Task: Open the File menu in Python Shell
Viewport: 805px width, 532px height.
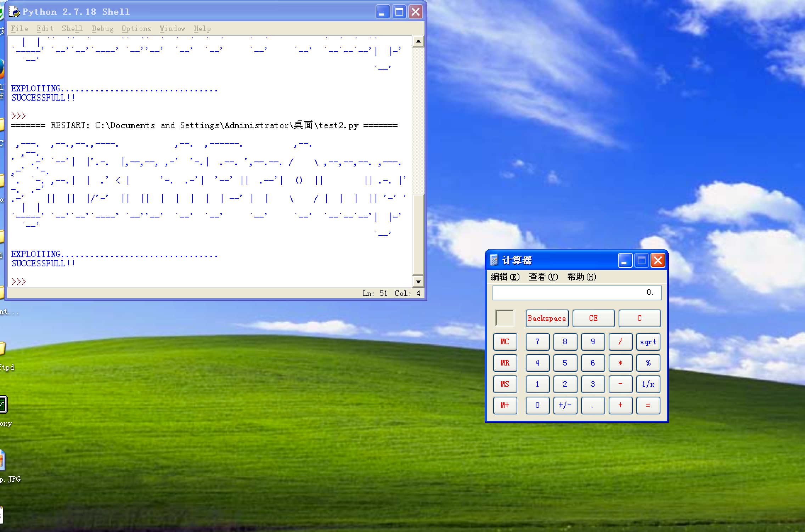Action: pyautogui.click(x=19, y=29)
